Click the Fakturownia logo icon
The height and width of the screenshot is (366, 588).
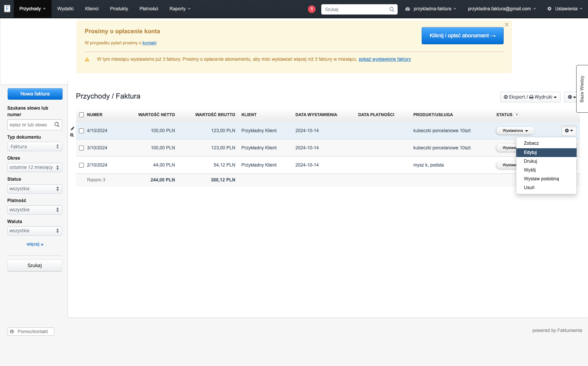coord(7,8)
